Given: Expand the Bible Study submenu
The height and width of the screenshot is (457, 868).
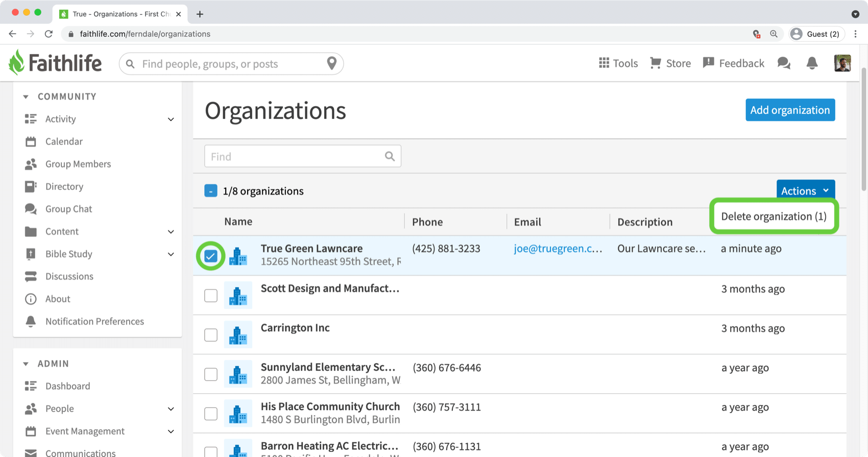Looking at the screenshot, I should click(171, 254).
